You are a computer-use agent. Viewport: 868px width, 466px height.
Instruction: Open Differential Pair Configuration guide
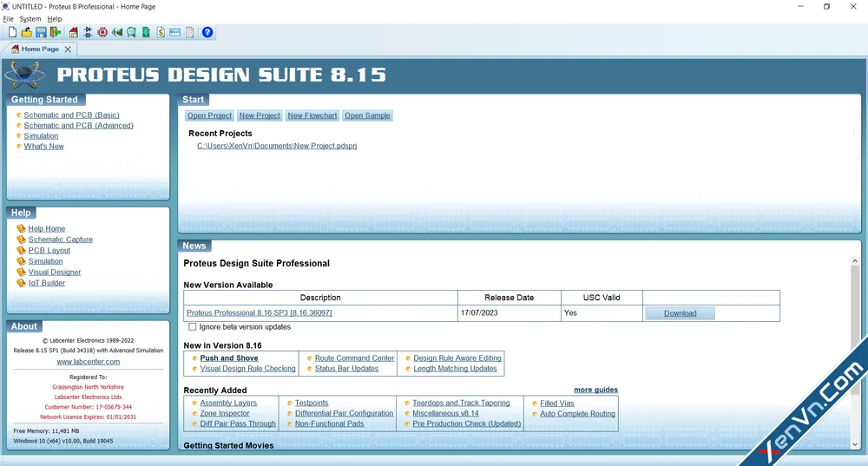[x=344, y=413]
